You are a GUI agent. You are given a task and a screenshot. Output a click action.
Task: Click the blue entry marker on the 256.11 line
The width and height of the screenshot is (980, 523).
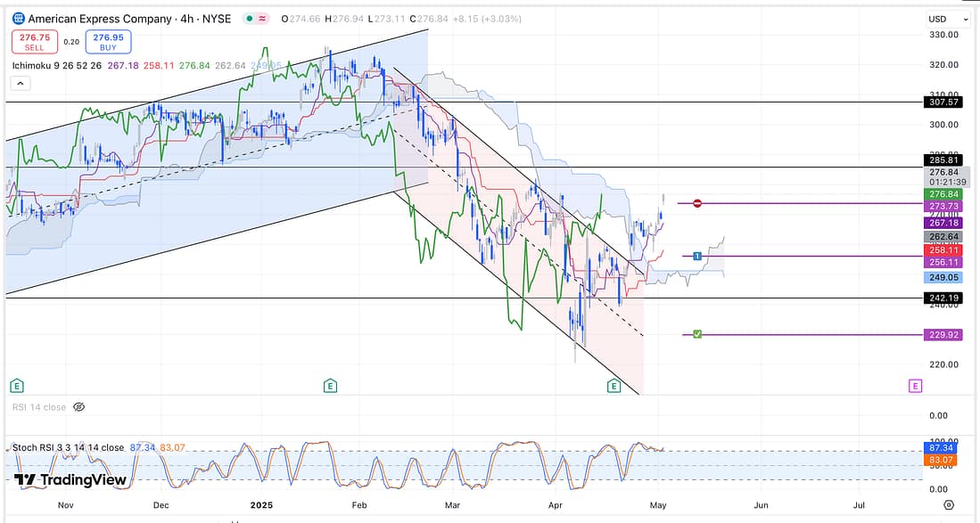[x=697, y=257]
